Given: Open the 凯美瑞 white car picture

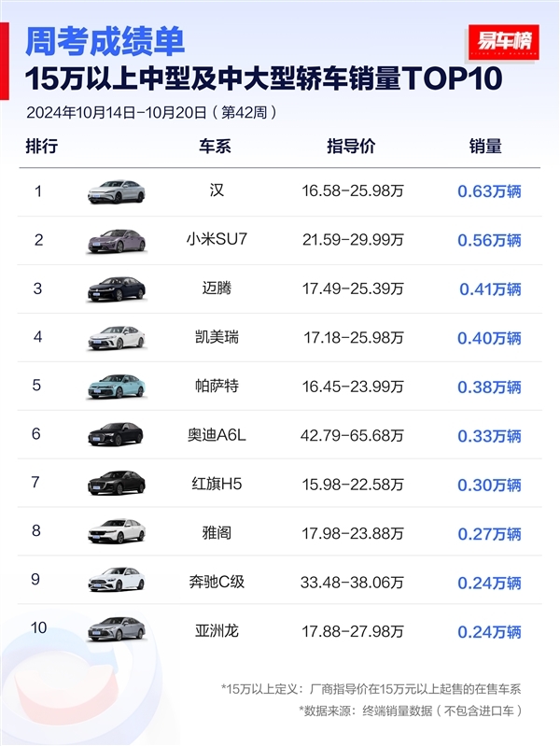Looking at the screenshot, I should 117,338.
